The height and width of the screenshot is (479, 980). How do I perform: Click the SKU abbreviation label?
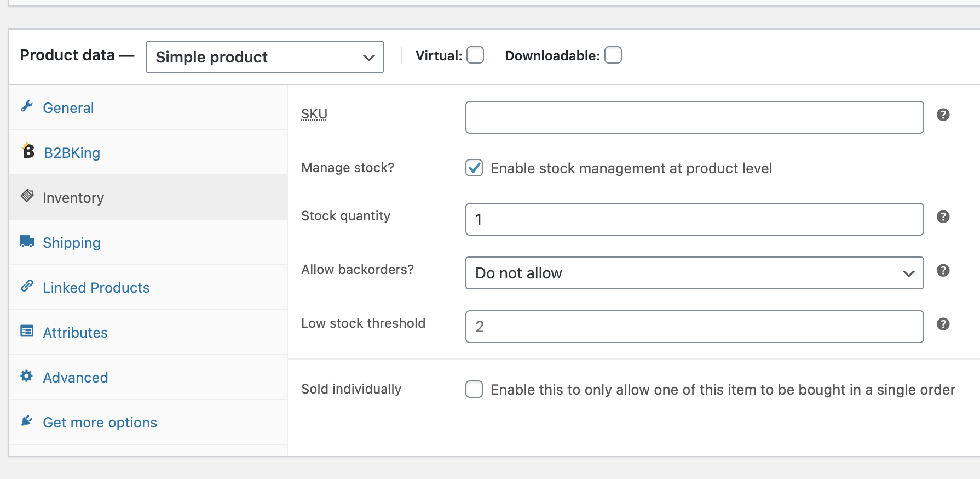314,114
